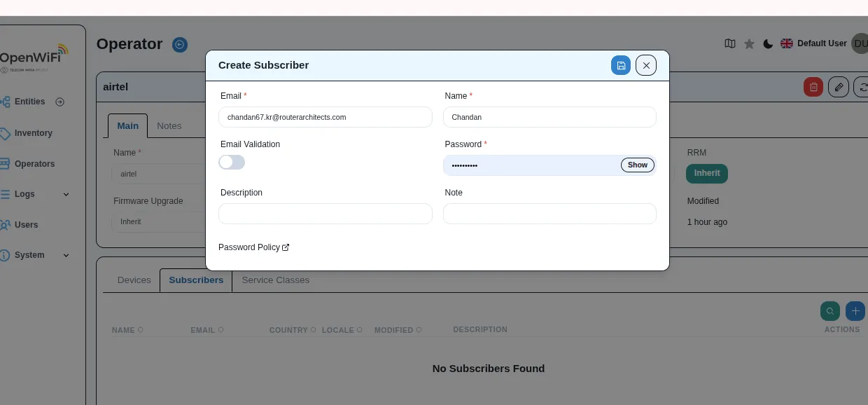Show the hidden password
The image size is (868, 405).
pyautogui.click(x=636, y=165)
